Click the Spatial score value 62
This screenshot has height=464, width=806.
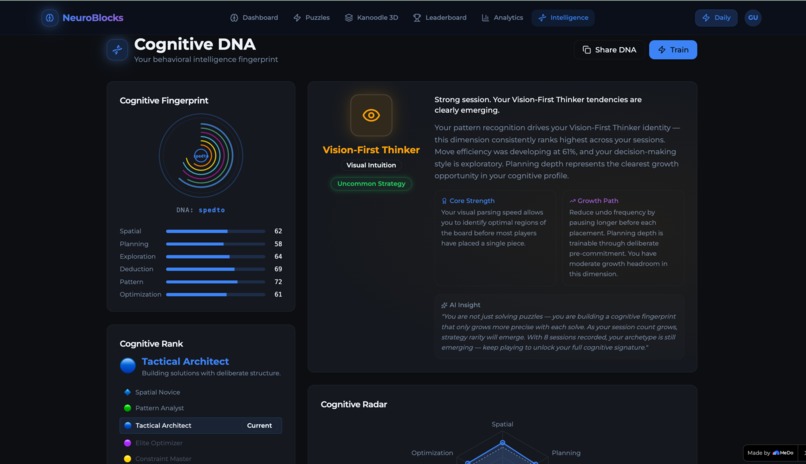(x=278, y=231)
